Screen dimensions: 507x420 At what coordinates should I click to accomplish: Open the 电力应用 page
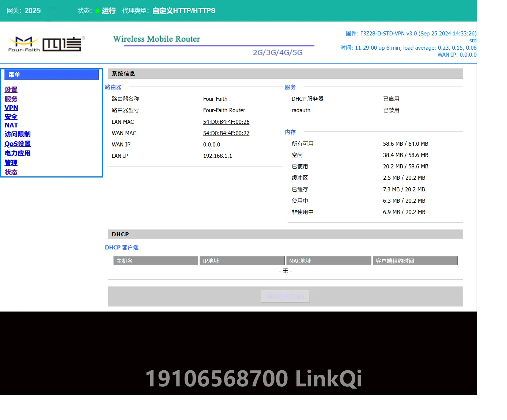18,153
